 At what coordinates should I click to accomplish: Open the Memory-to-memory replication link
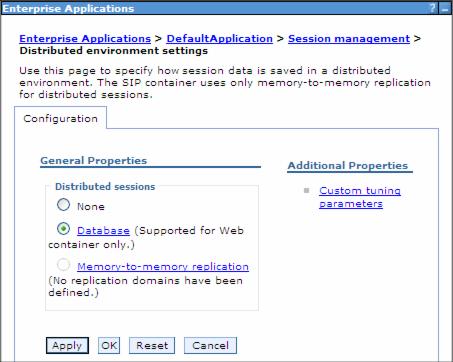point(163,267)
